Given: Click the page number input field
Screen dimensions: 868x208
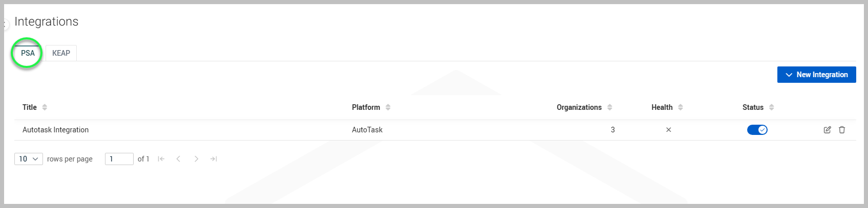Looking at the screenshot, I should (119, 159).
